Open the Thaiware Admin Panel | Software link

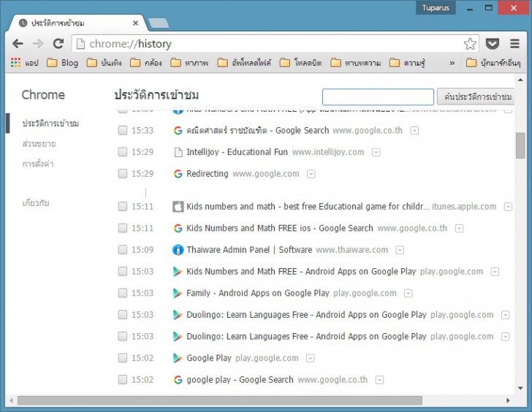249,250
